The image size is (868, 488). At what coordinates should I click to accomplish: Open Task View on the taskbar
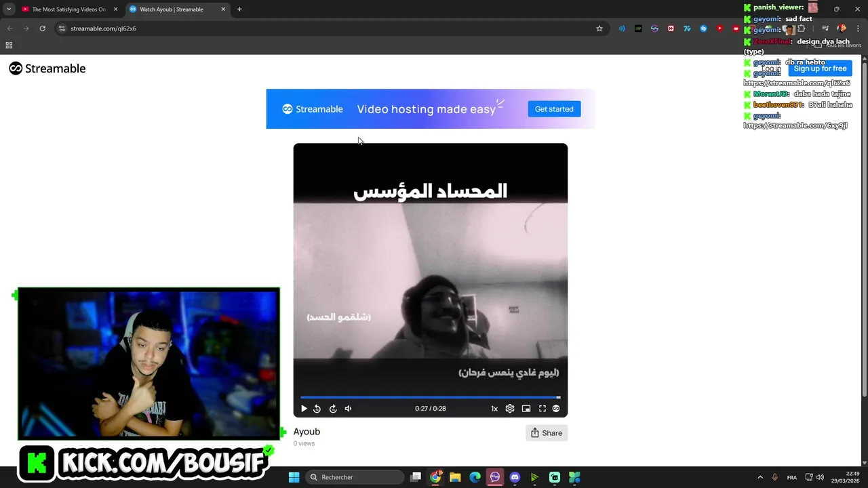(x=416, y=477)
